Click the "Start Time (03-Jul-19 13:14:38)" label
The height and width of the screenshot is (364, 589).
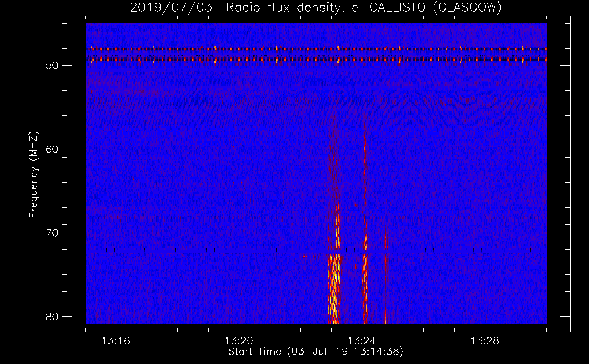[316, 352]
